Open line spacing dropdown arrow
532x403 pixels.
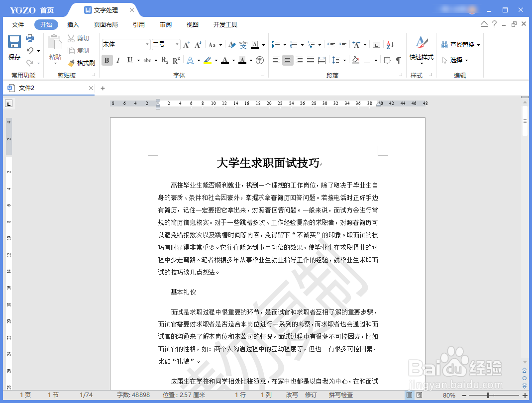344,60
